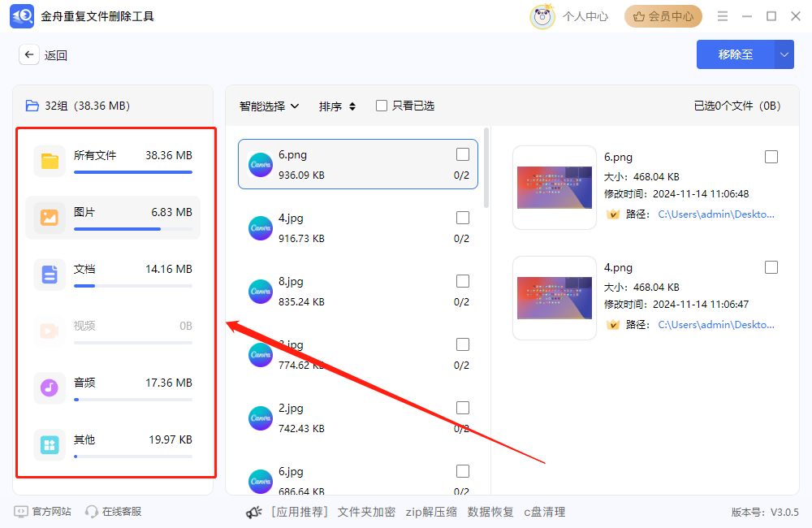Select the yellow folder icon for 所有文件
The height and width of the screenshot is (528, 812).
(x=50, y=161)
